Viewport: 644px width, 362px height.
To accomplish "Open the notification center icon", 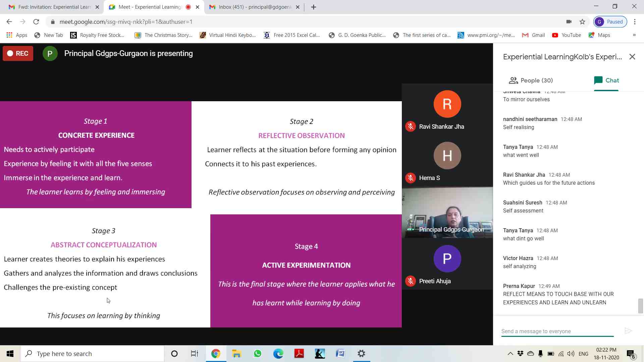I will (x=631, y=354).
